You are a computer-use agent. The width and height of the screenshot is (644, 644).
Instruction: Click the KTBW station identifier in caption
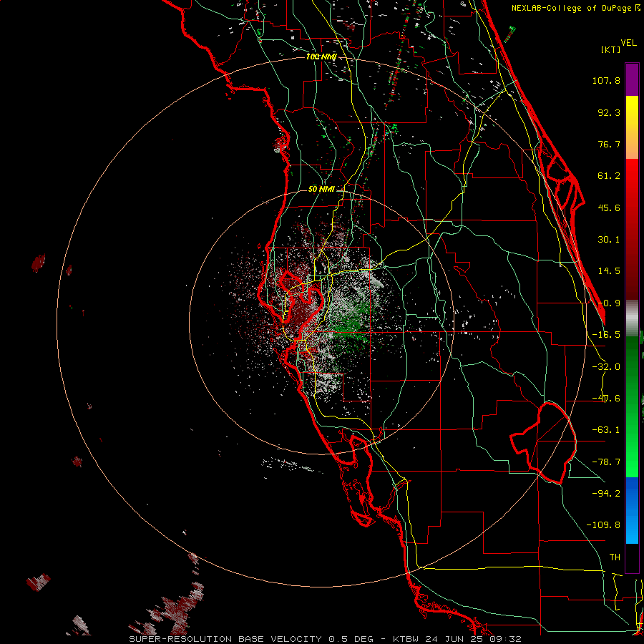[x=406, y=639]
